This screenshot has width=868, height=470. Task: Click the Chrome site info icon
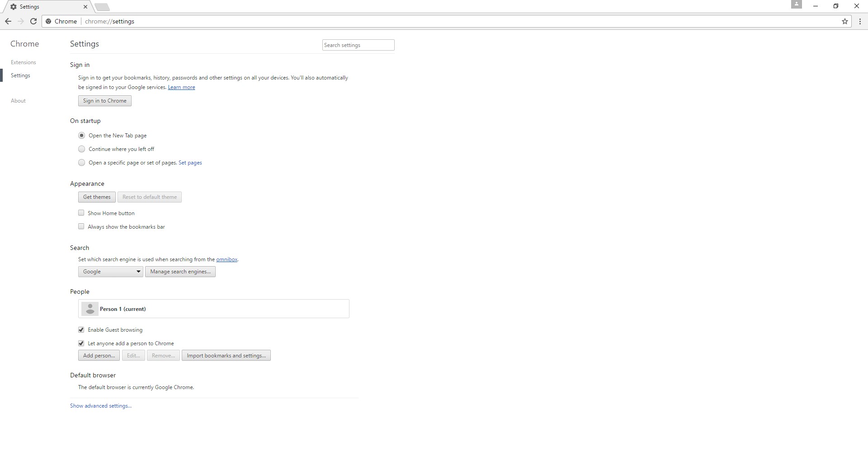[49, 21]
